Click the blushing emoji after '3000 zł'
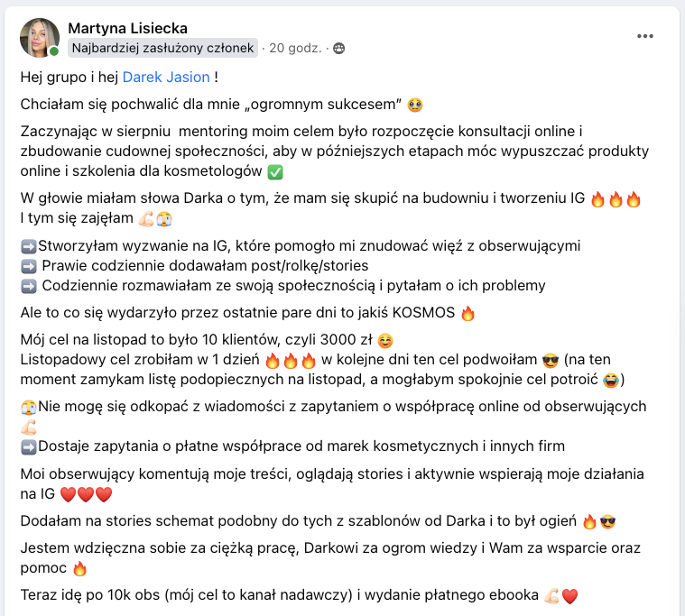Viewport: 685px width, 616px height. (385, 341)
